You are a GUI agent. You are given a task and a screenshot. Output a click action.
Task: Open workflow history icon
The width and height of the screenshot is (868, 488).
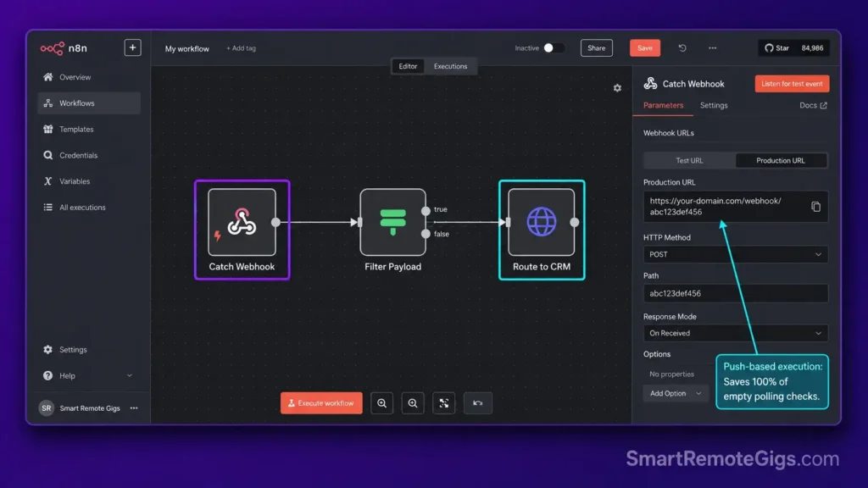point(682,48)
